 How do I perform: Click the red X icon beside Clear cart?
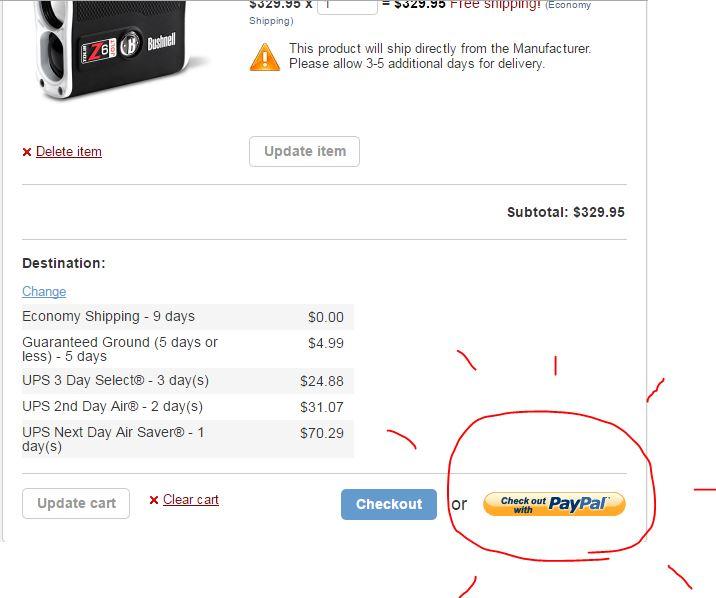coord(154,500)
